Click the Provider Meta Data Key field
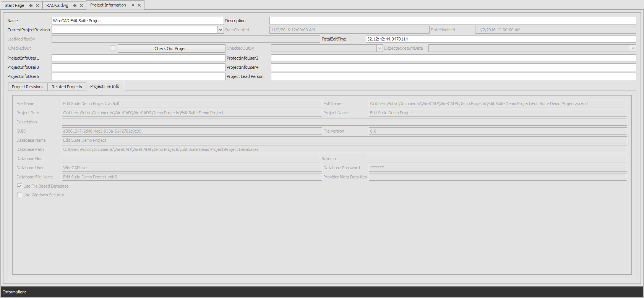This screenshot has width=644, height=298. coord(498,177)
